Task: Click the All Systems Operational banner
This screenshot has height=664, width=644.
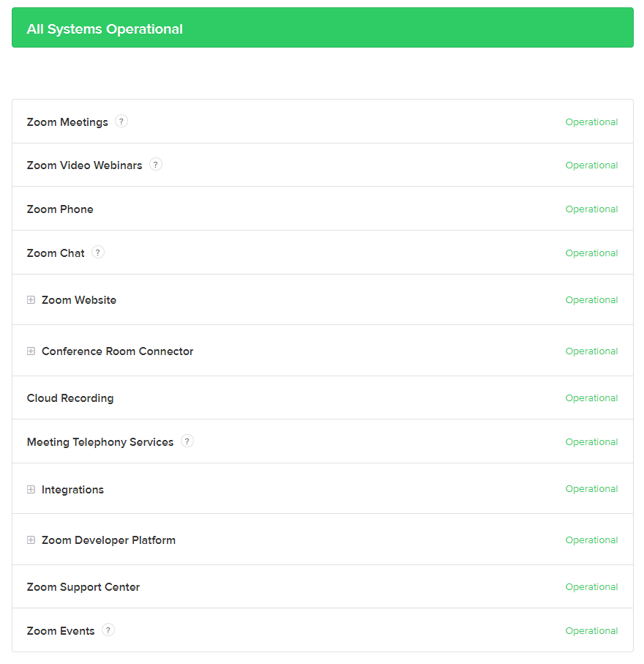Action: point(322,28)
